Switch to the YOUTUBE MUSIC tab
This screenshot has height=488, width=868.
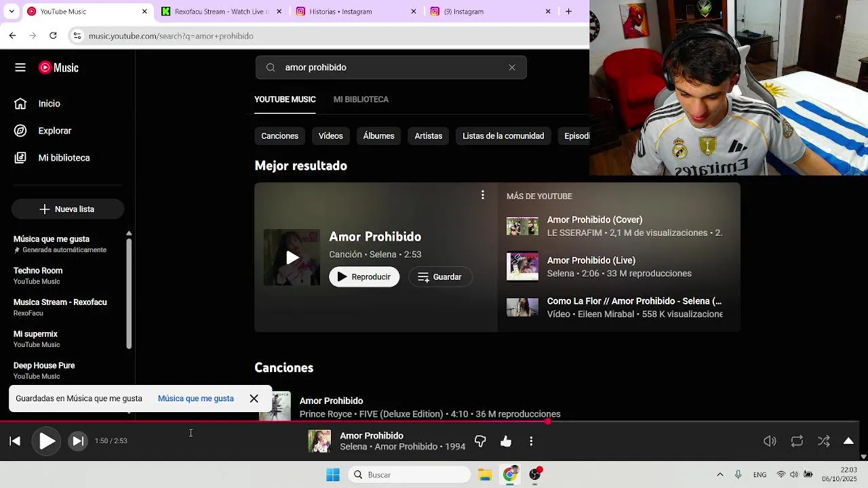point(285,100)
